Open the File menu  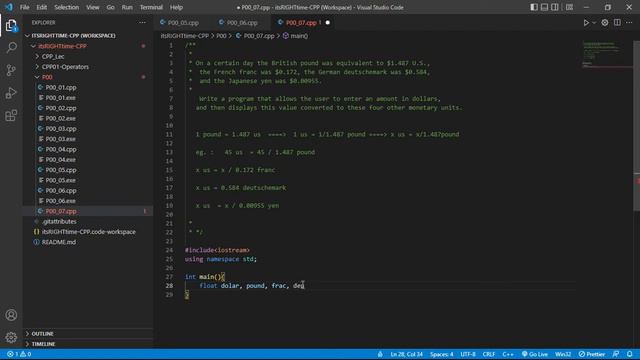(24, 7)
